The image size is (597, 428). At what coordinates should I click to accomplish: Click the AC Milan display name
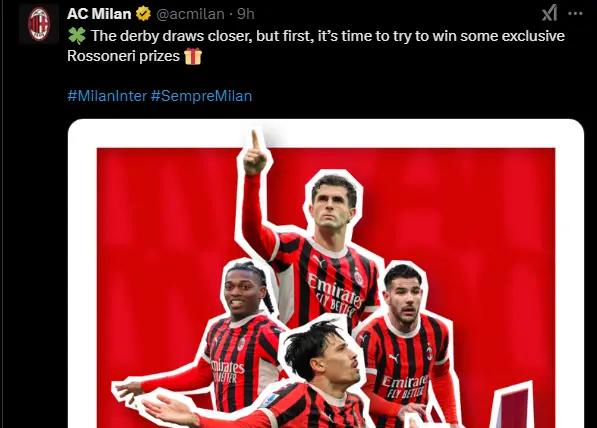[99, 14]
